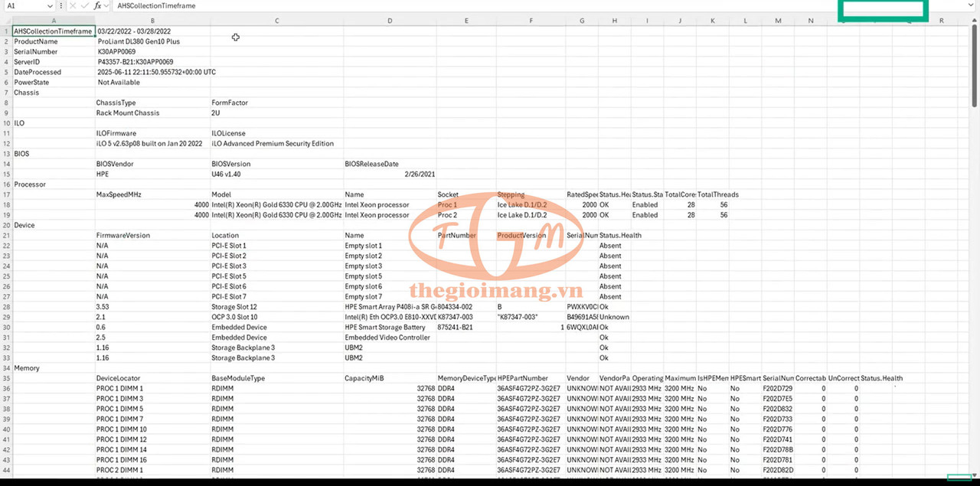The image size is (980, 486).
Task: Select serial number cell F202D78B
Action: 778,449
